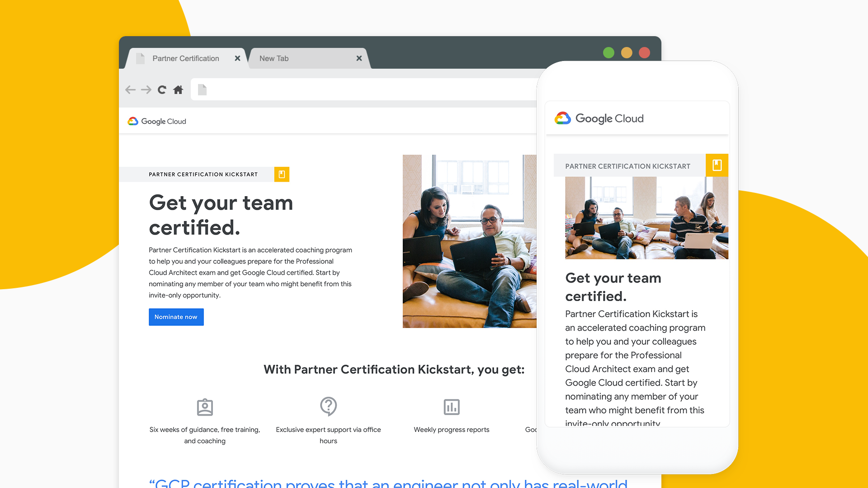Click the phone hero photo of team on couch
Screen dimensions: 868x488
[x=646, y=218]
